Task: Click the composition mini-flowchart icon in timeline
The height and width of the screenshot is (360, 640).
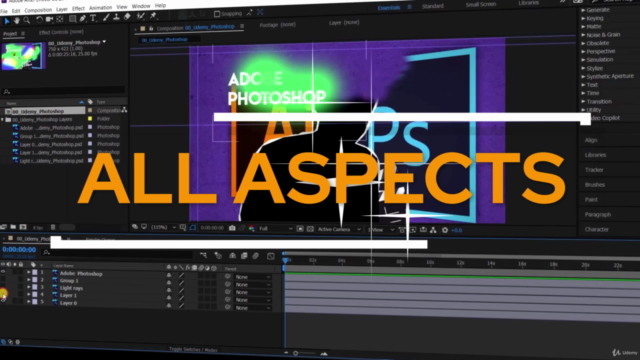Action: (x=203, y=255)
